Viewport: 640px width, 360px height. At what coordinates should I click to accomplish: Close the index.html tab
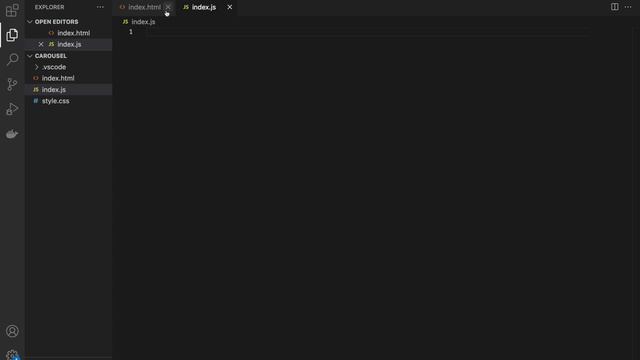tap(168, 7)
